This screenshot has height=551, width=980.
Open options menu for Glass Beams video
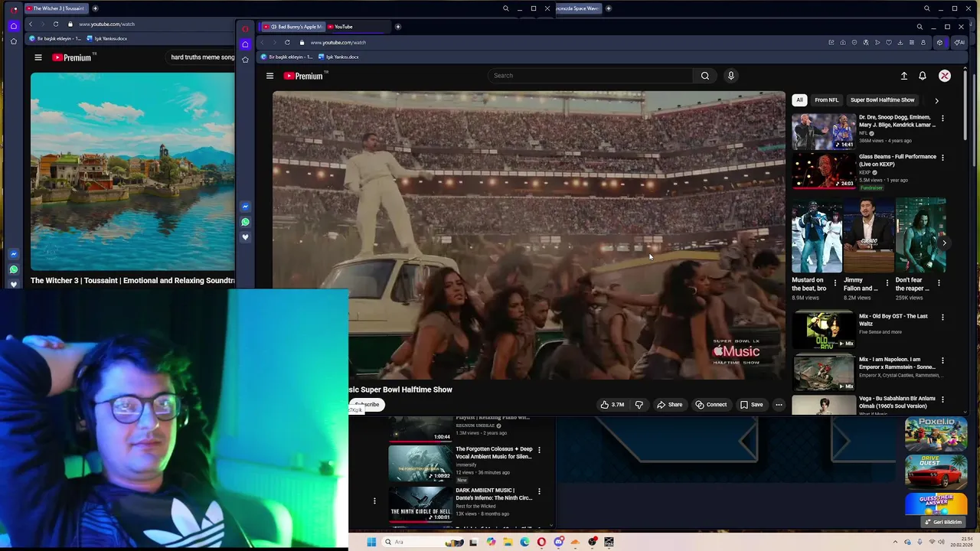[x=942, y=158]
